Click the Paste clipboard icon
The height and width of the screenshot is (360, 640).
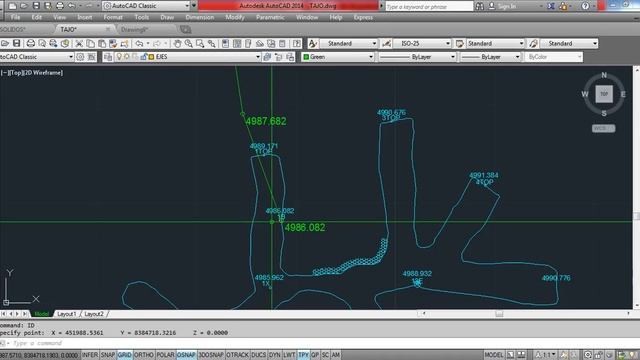tap(102, 43)
